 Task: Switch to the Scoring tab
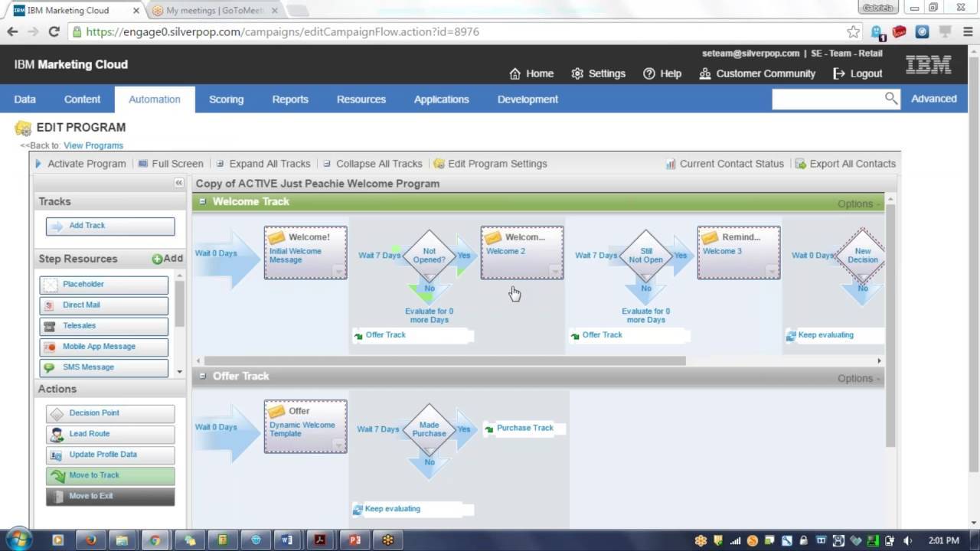tap(226, 99)
